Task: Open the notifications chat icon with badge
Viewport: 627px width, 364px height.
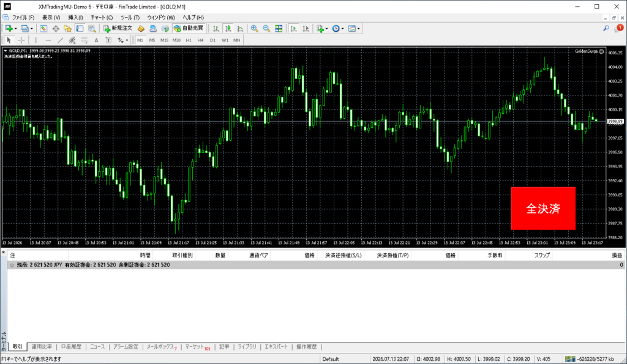Action: pyautogui.click(x=618, y=28)
